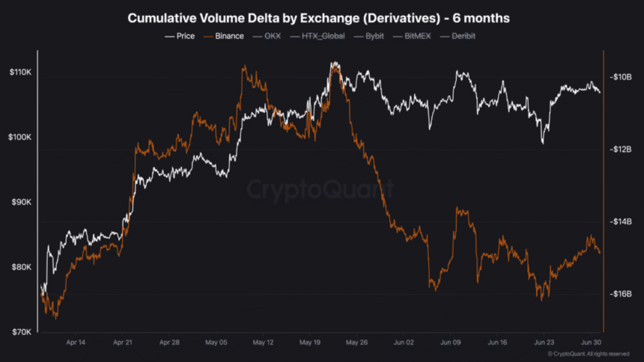Image resolution: width=644 pixels, height=362 pixels.
Task: Click the orange Binance legend line marker
Action: tap(208, 37)
